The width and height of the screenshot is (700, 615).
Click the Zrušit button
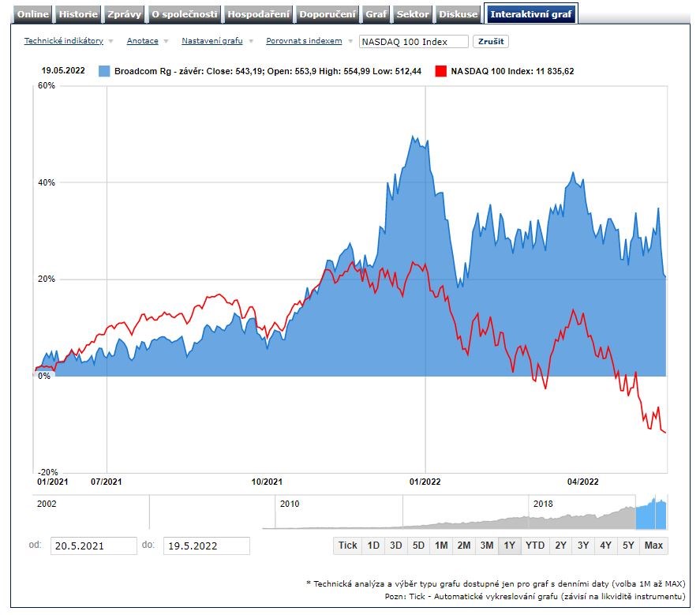click(490, 41)
